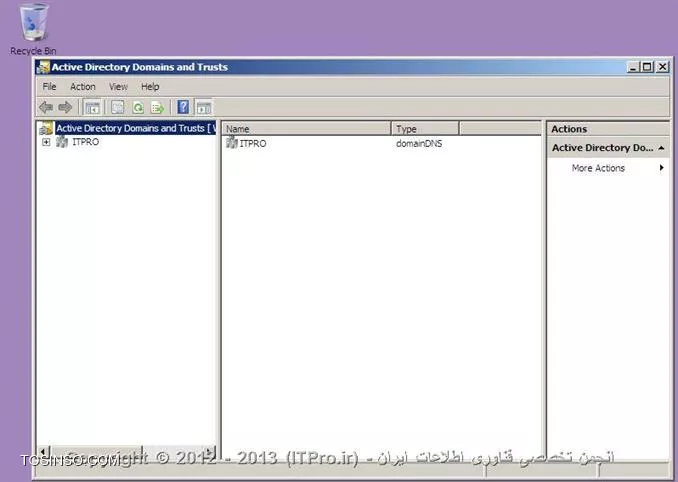Viewport: 678px width, 482px height.
Task: Click the Back arrow toolbar icon
Action: [46, 107]
